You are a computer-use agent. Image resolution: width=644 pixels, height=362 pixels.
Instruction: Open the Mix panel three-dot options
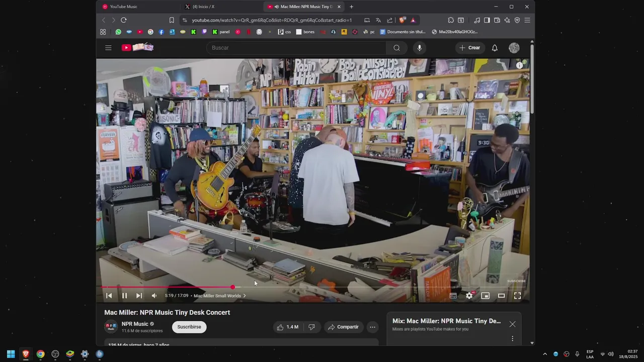pos(512,338)
